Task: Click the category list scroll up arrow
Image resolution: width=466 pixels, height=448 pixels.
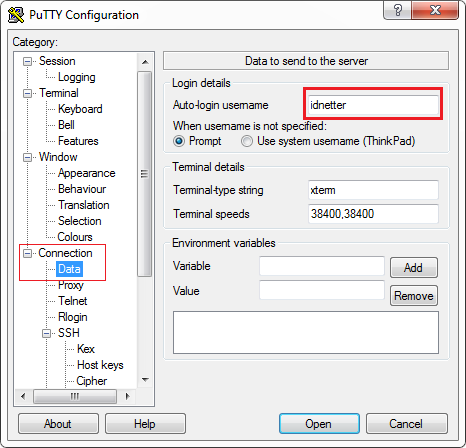Action: [x=145, y=62]
